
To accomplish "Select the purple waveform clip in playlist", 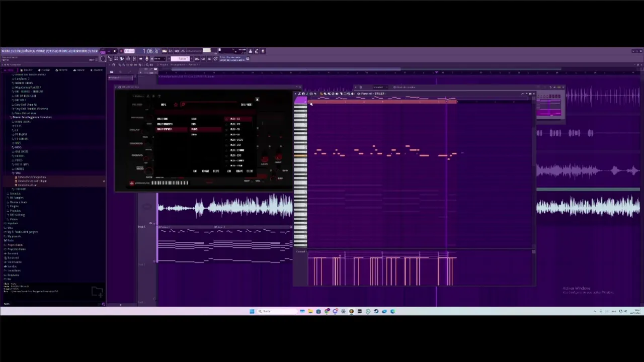I will (x=588, y=171).
